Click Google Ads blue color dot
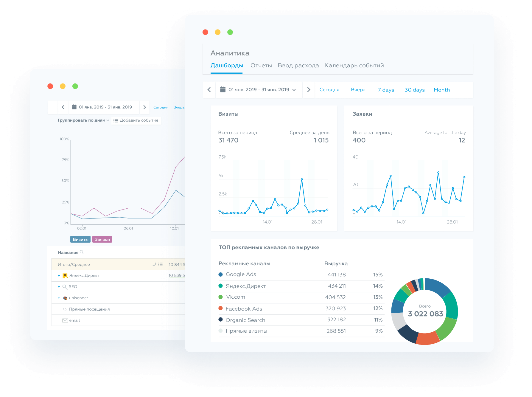The height and width of the screenshot is (397, 532). (x=221, y=275)
